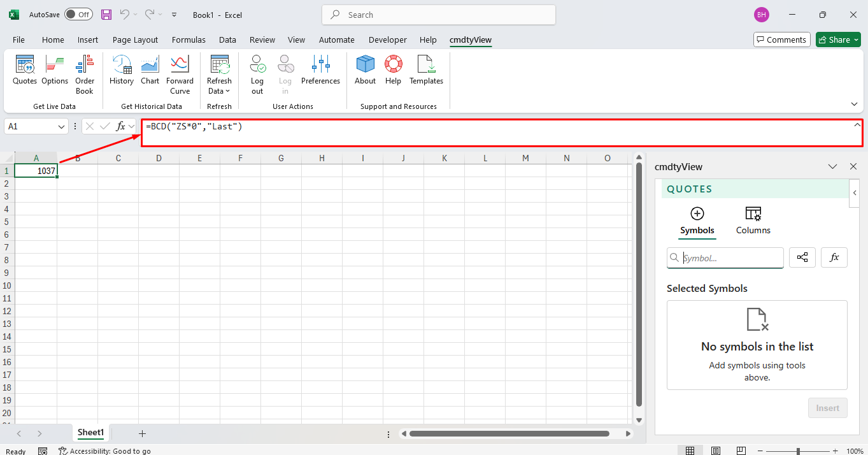The height and width of the screenshot is (455, 868).
Task: Click the Log out button
Action: coord(257,75)
